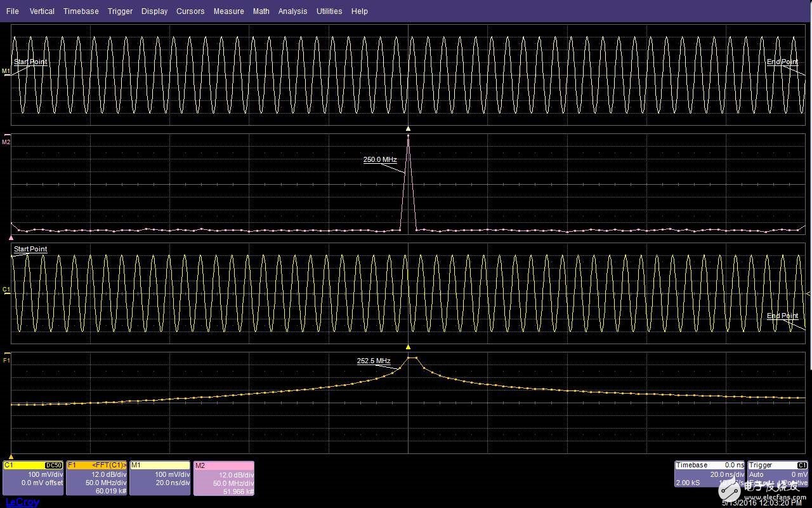Image resolution: width=812 pixels, height=508 pixels.
Task: Open the Trigger menu
Action: 120,11
